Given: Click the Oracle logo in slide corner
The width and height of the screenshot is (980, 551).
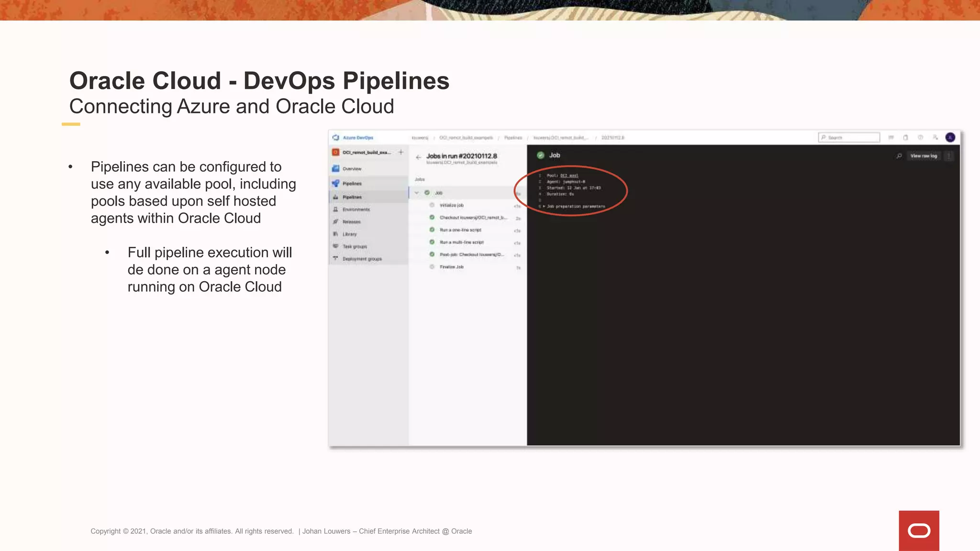Looking at the screenshot, I should 919,531.
